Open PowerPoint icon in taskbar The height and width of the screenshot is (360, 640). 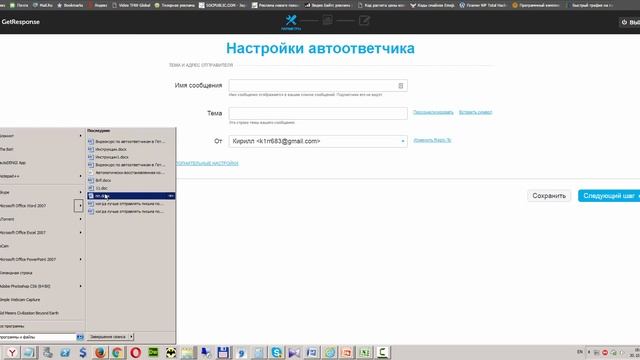347,352
